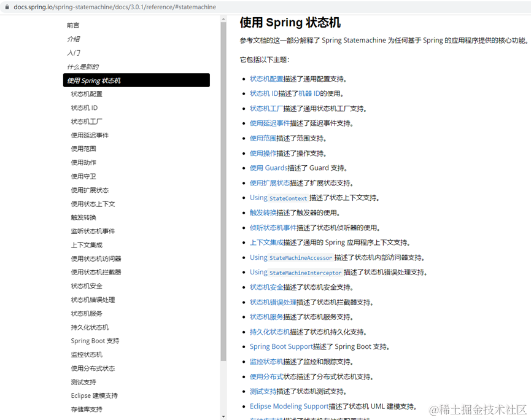Go to 使用守卫 in sidebar
The image size is (531, 420).
pyautogui.click(x=83, y=176)
